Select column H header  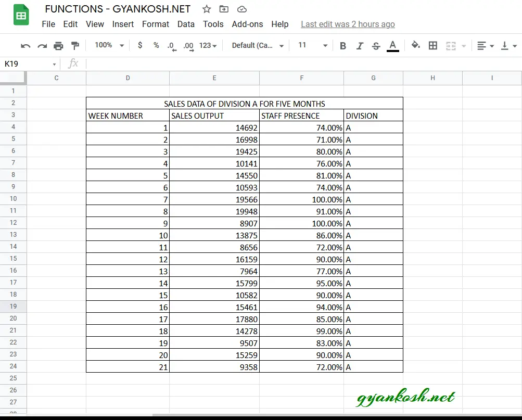(x=432, y=78)
